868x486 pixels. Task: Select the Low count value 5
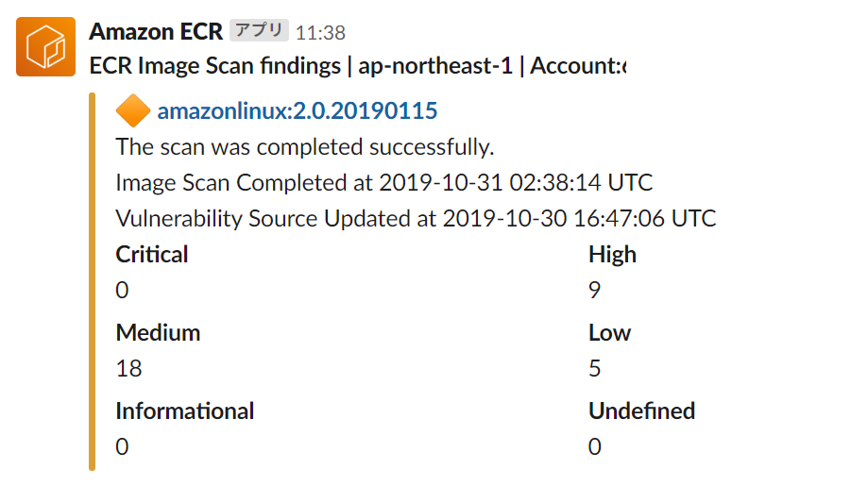pos(594,368)
